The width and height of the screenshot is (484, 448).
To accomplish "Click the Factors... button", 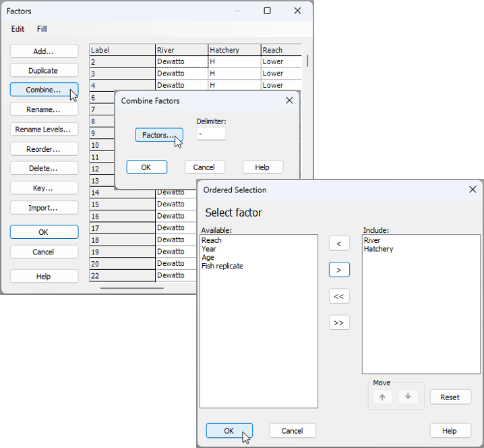I will (158, 135).
